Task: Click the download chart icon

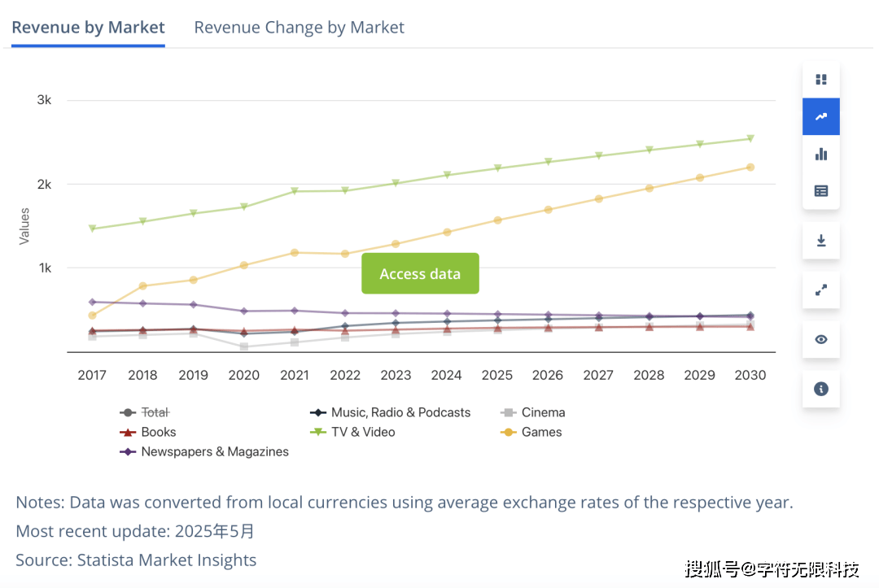Action: (x=820, y=241)
